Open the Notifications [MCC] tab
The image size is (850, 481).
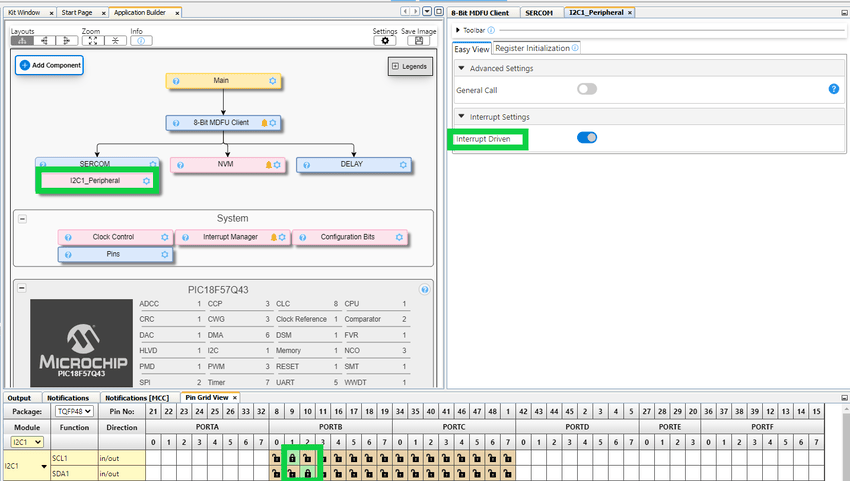pyautogui.click(x=139, y=397)
